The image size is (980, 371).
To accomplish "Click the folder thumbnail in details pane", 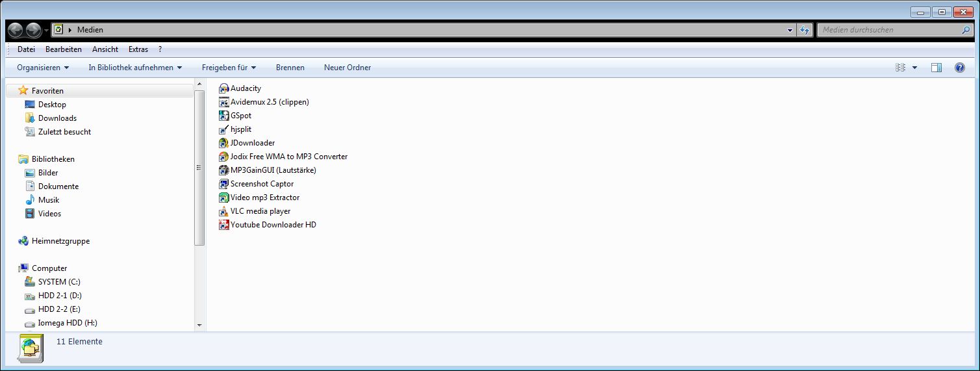I will click(x=31, y=348).
